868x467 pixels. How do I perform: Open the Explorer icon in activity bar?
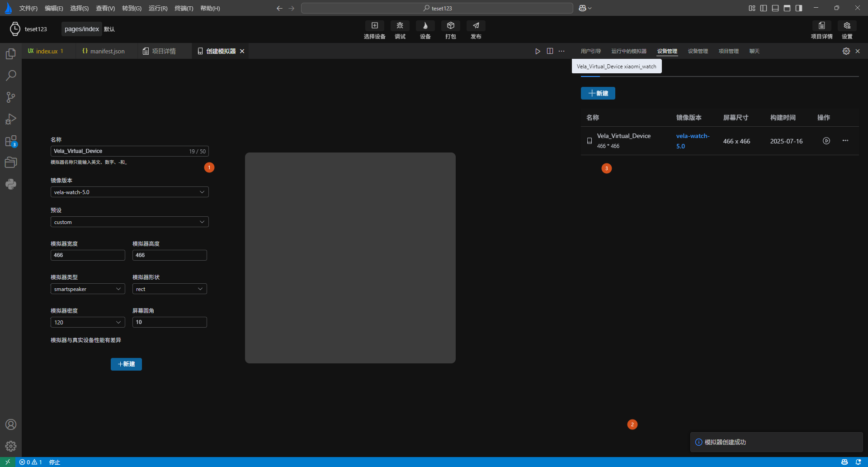11,54
